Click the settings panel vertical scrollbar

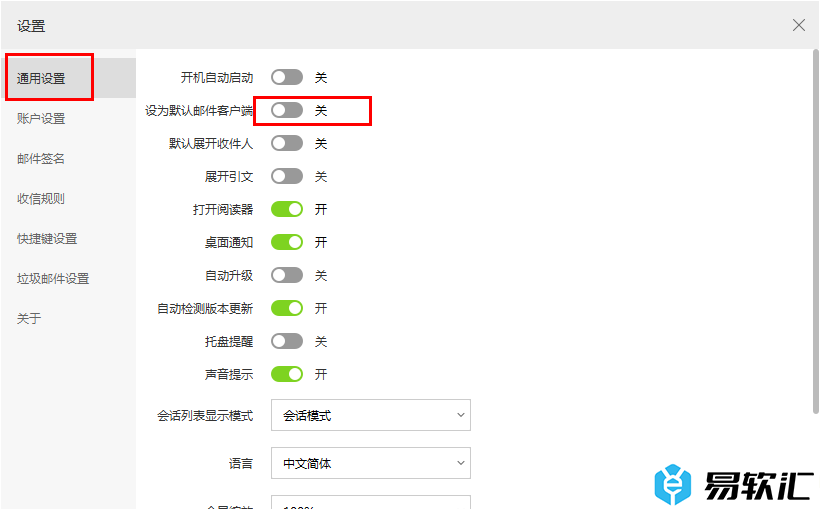pos(815,231)
